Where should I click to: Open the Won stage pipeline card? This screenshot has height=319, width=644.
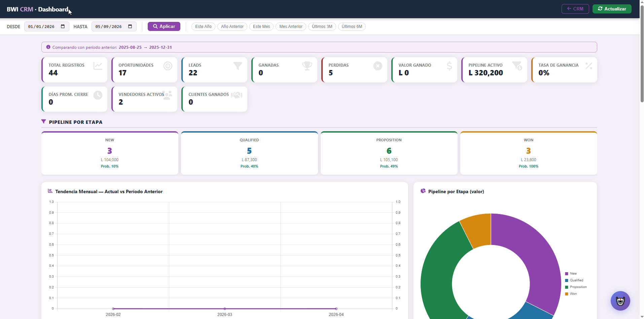tap(529, 153)
